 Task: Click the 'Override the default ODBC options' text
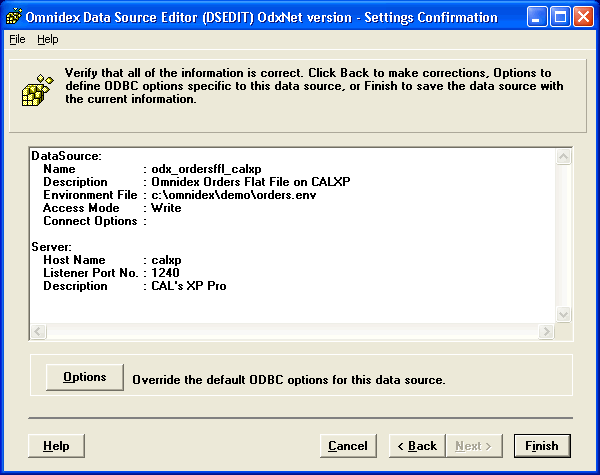coord(289,380)
